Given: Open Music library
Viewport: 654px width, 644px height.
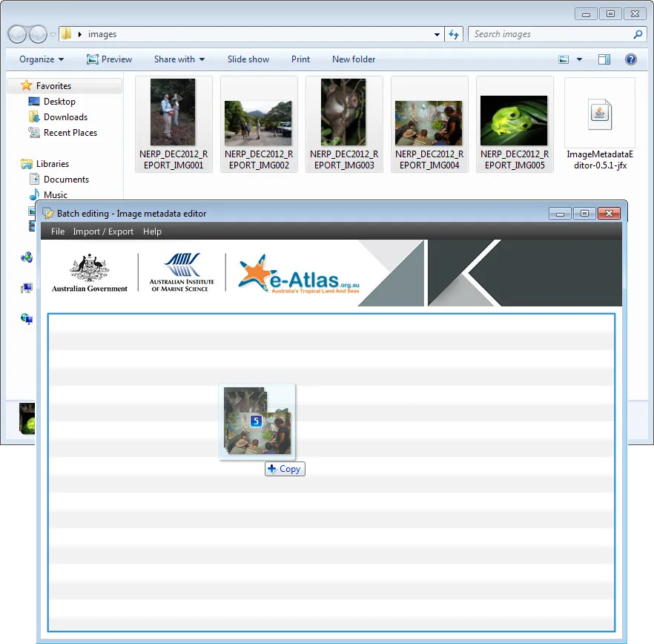Looking at the screenshot, I should pos(55,195).
